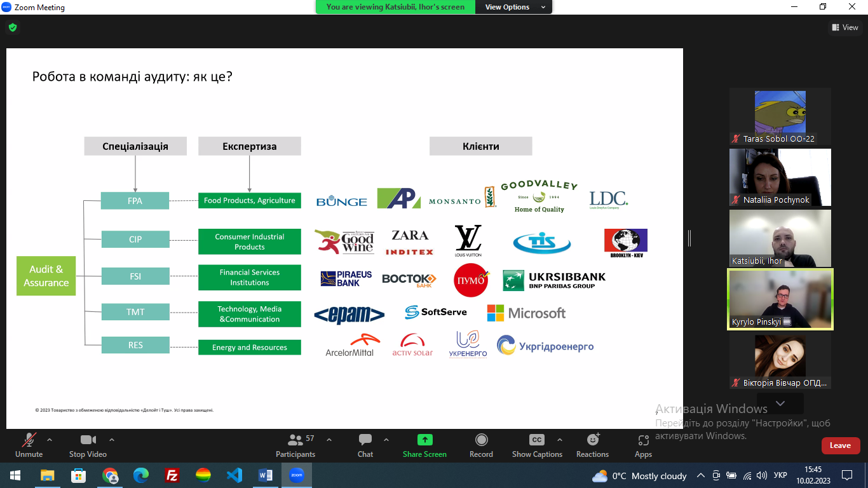Open the View layout menu

pos(845,27)
